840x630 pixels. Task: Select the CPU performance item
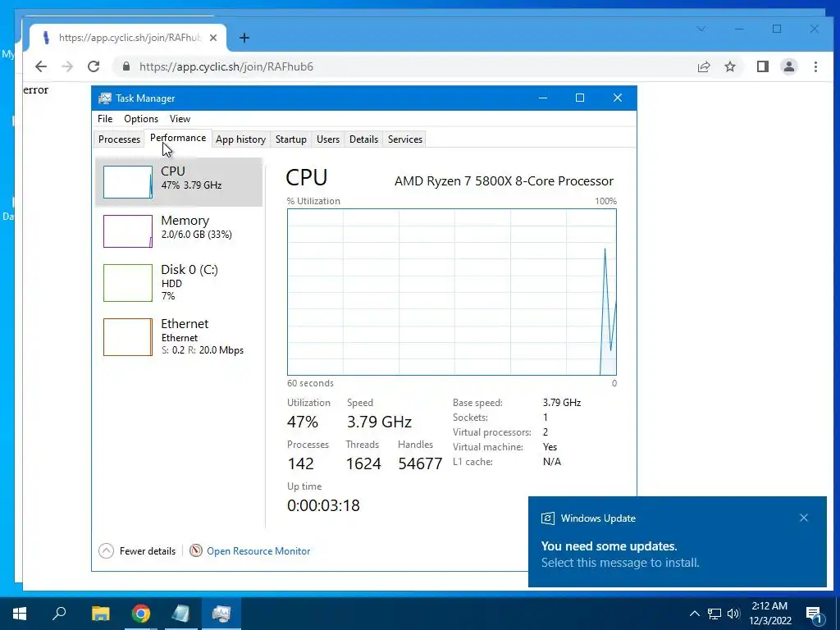tap(179, 181)
